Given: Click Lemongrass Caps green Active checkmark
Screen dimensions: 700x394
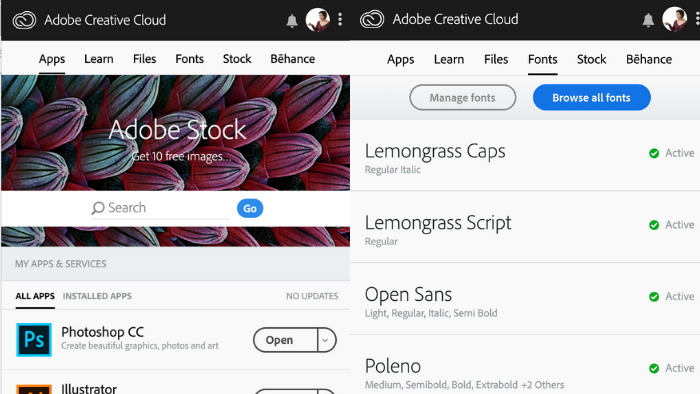Looking at the screenshot, I should tap(654, 153).
